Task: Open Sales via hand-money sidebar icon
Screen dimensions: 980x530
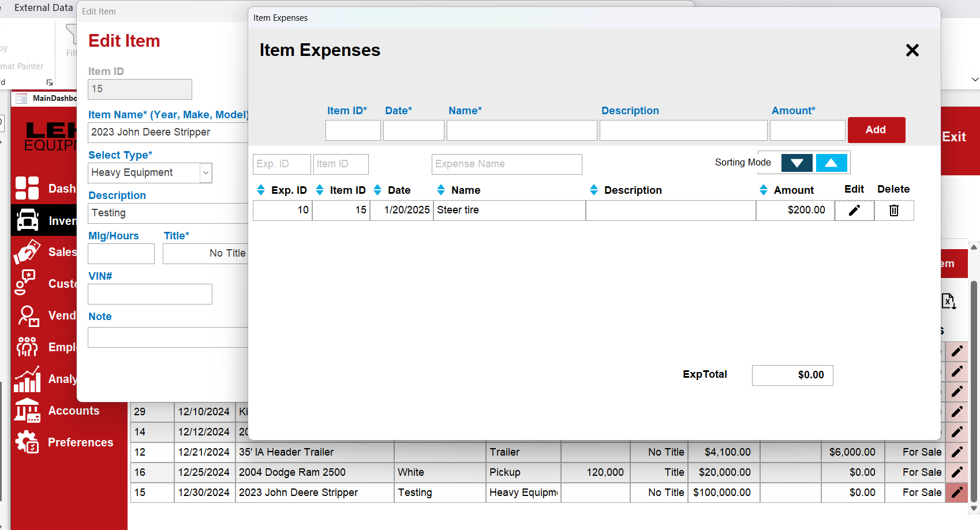Action: click(27, 252)
